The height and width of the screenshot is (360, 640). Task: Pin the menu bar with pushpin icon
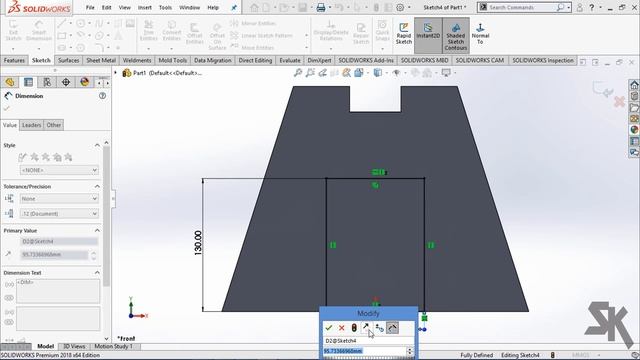point(234,8)
